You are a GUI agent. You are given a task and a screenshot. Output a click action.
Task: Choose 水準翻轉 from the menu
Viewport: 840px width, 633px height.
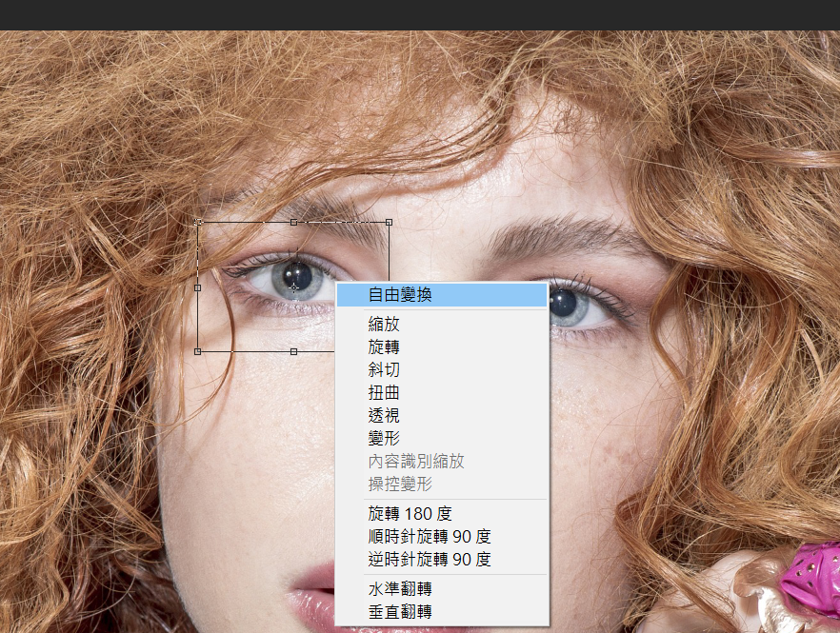click(442, 589)
